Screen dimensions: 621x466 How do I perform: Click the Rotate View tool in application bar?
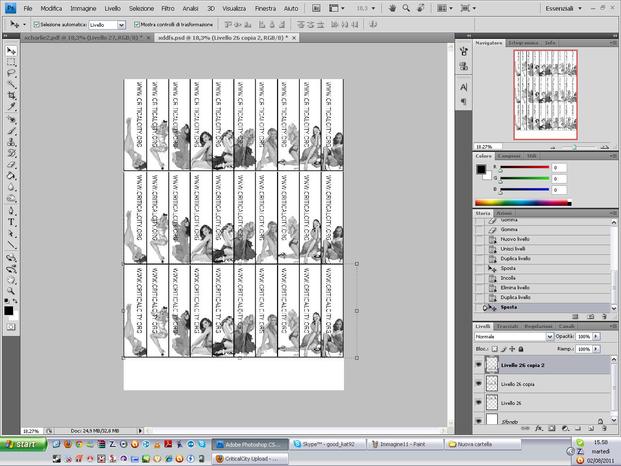click(421, 8)
